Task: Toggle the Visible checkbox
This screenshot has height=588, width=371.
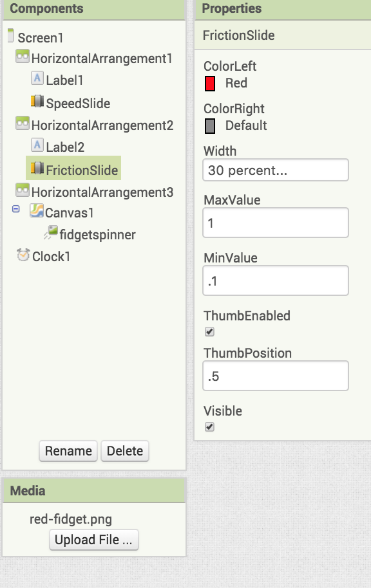Action: [209, 427]
